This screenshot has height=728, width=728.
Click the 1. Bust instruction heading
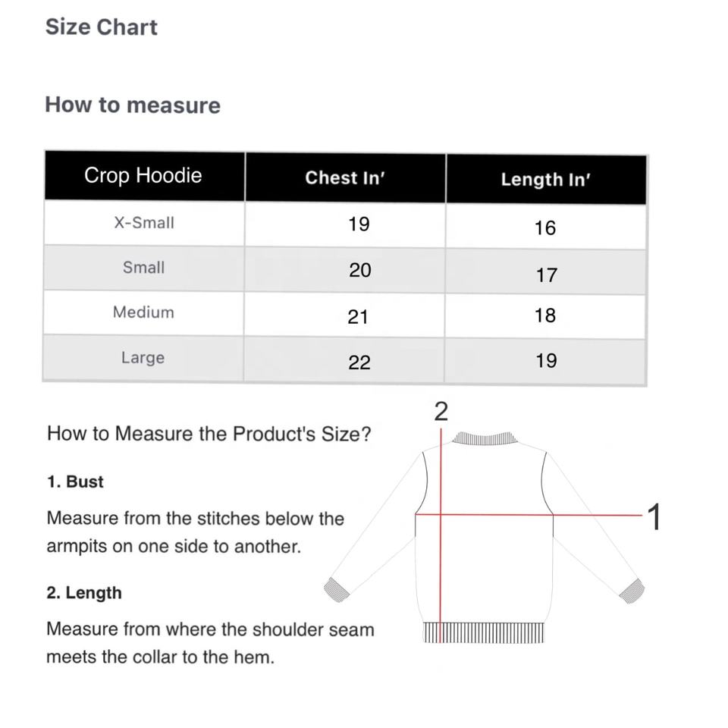click(x=75, y=482)
